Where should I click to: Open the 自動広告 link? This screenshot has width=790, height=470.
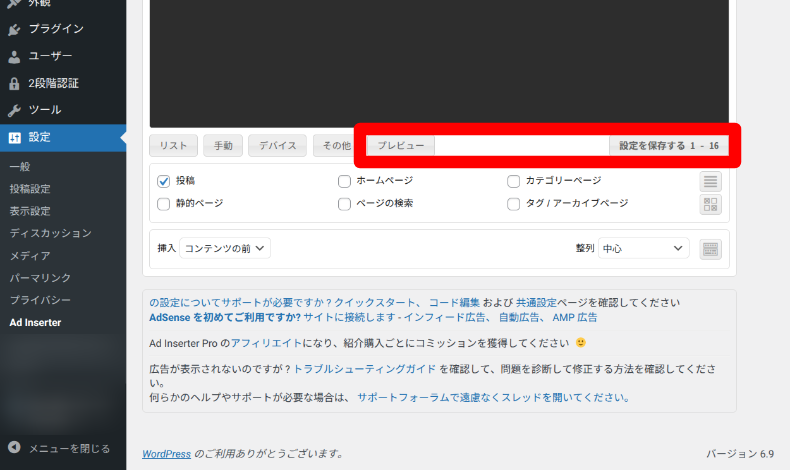pos(519,318)
